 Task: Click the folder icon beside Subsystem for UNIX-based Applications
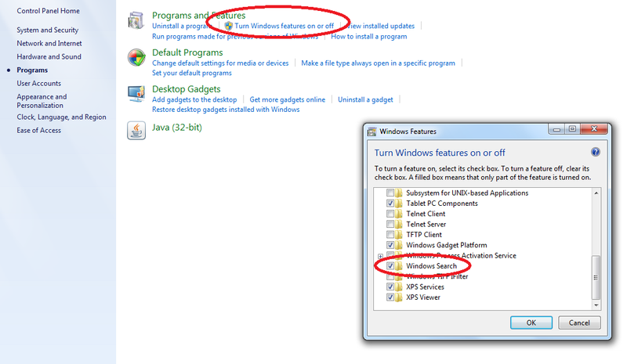(399, 193)
